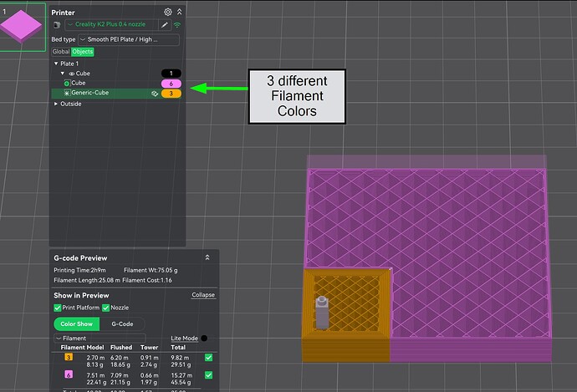Screen dimensions: 577x392
Task: Click Filament Length:25.08 m text
Action: [x=87, y=280]
